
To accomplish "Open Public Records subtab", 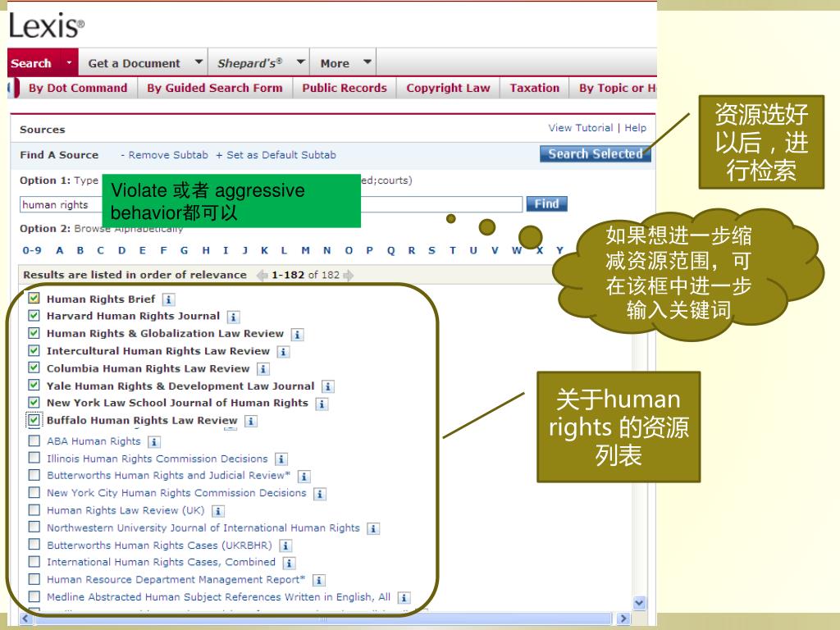I will click(x=344, y=88).
